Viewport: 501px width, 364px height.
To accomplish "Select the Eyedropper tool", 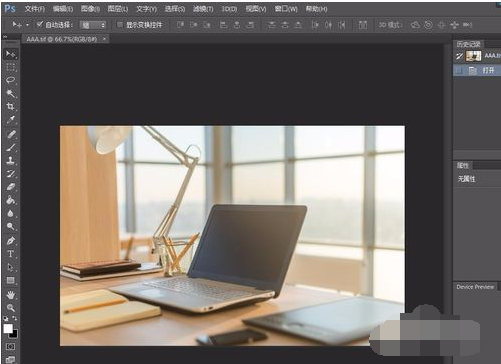I will 11,120.
